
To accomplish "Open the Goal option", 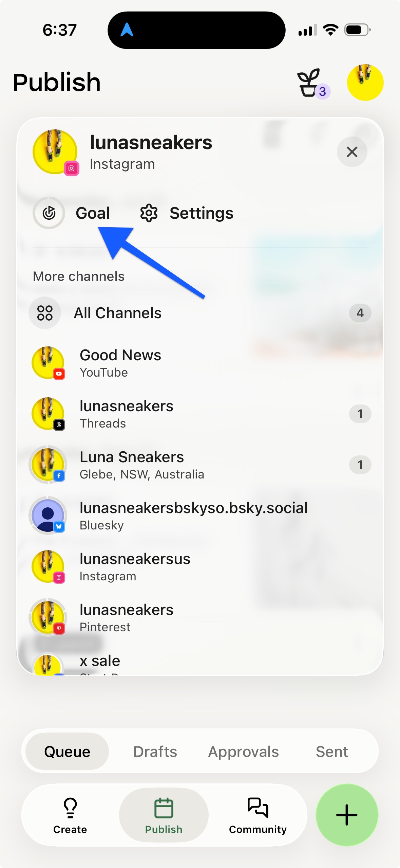I will coord(72,213).
